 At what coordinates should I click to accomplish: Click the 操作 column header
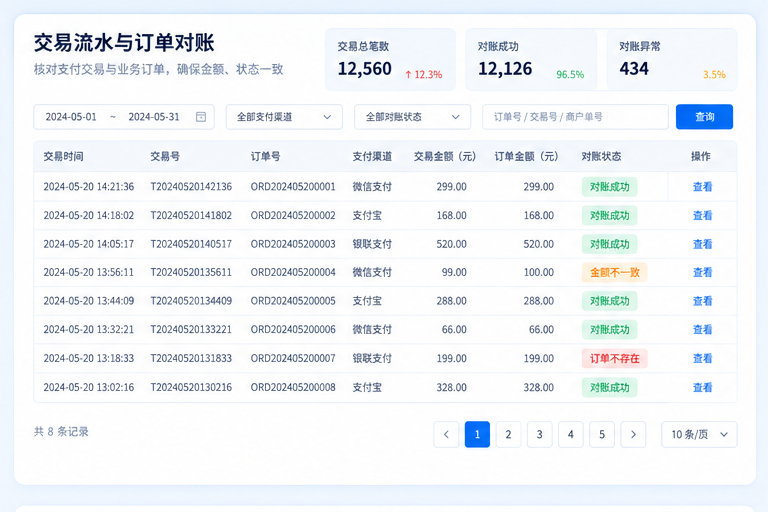pos(700,156)
